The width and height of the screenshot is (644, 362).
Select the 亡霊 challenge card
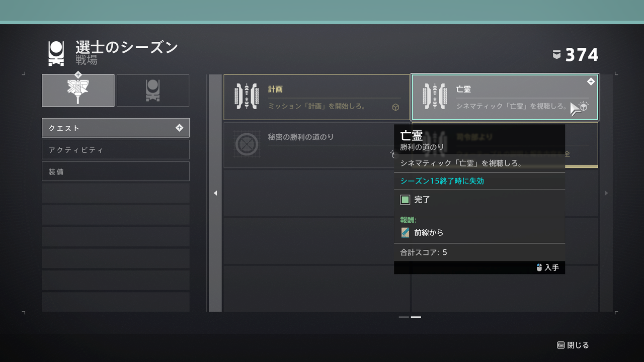coord(505,97)
